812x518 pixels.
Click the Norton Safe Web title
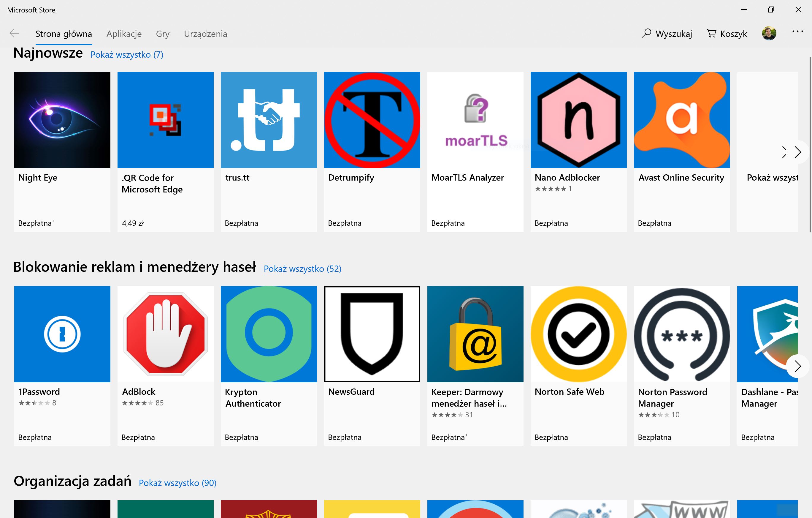pos(570,392)
